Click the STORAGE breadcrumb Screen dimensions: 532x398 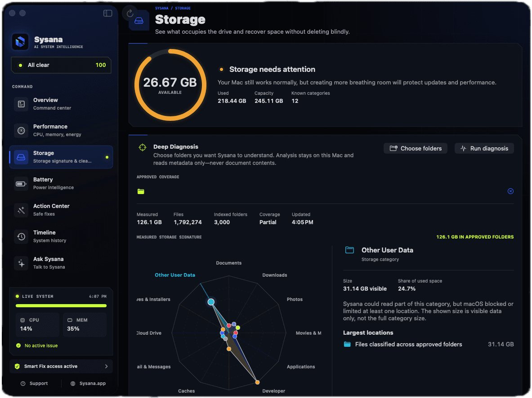tap(183, 8)
